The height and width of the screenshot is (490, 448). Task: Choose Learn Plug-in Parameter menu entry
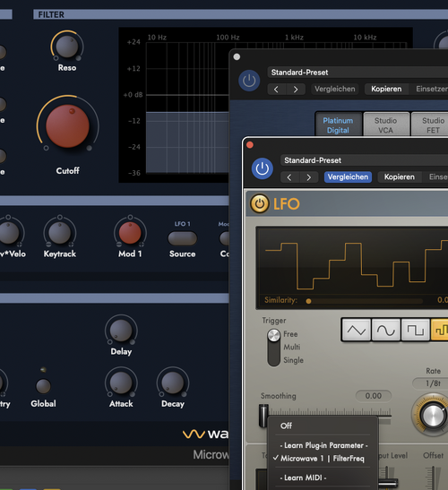323,445
